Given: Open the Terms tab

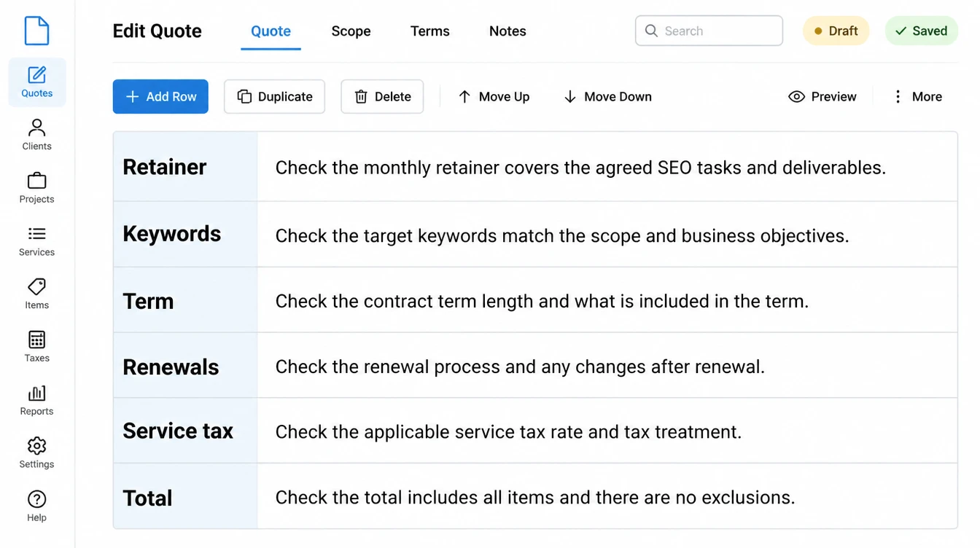Looking at the screenshot, I should pos(429,31).
